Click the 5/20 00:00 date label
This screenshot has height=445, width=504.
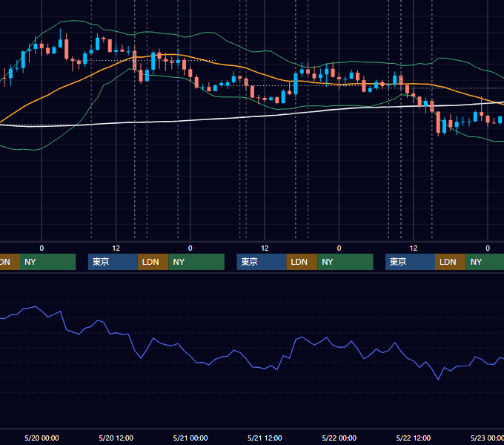[42, 438]
